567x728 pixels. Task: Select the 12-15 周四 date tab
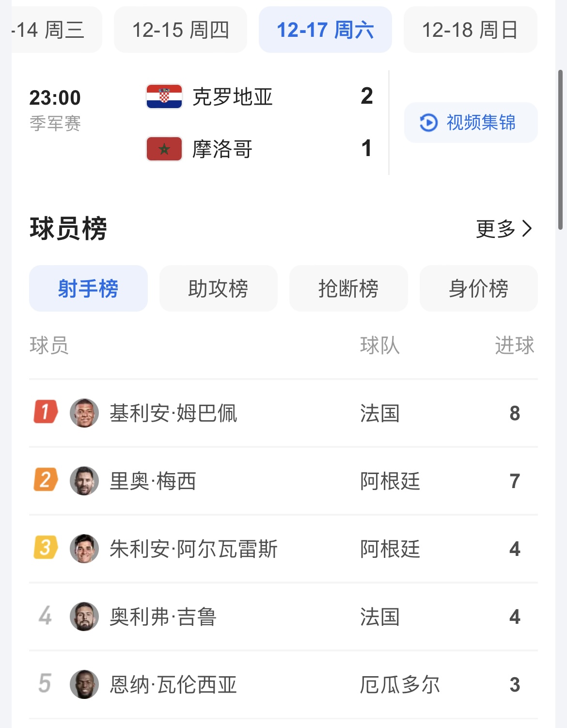(180, 30)
